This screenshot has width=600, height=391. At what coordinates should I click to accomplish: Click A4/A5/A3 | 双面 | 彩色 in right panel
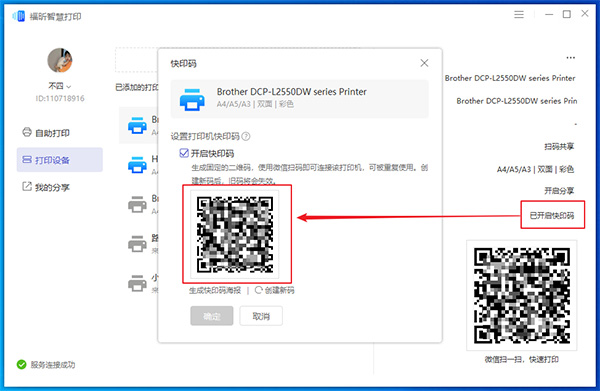535,169
